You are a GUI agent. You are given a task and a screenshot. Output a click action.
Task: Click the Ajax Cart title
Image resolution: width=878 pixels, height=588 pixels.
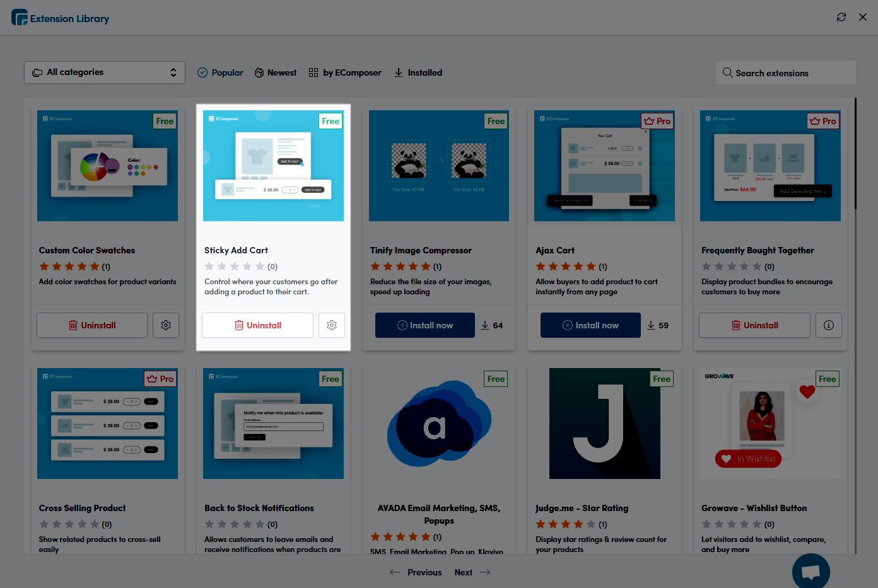tap(555, 250)
